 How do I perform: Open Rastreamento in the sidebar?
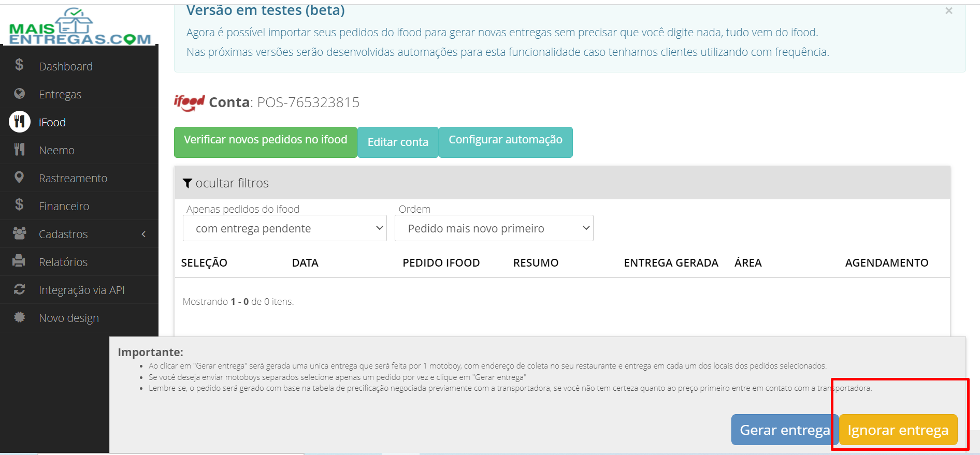[x=73, y=178]
